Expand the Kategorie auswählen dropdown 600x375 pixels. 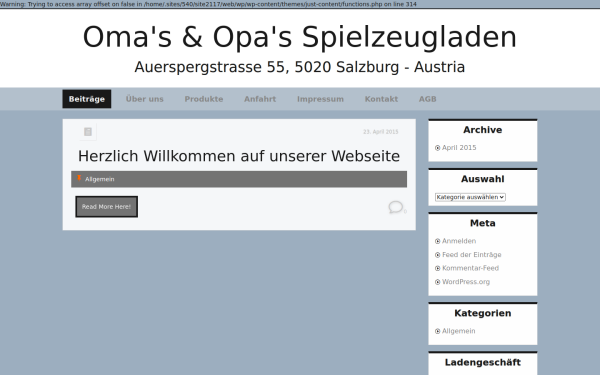pyautogui.click(x=470, y=197)
